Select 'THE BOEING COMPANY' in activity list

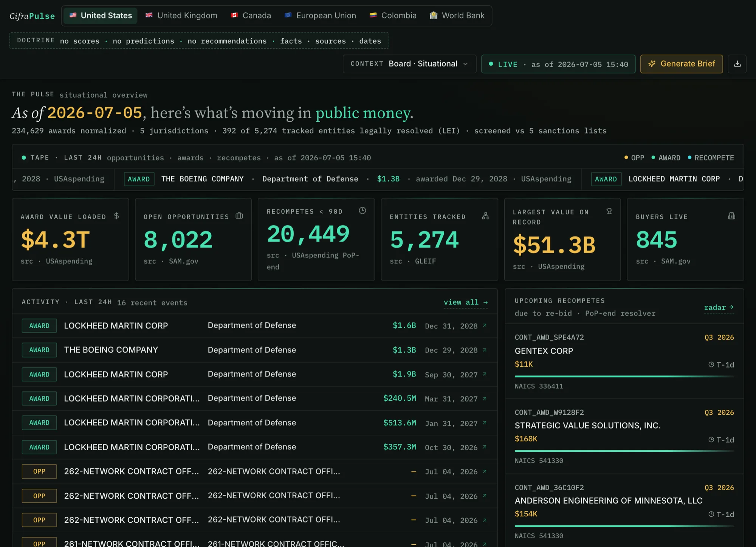pyautogui.click(x=111, y=350)
